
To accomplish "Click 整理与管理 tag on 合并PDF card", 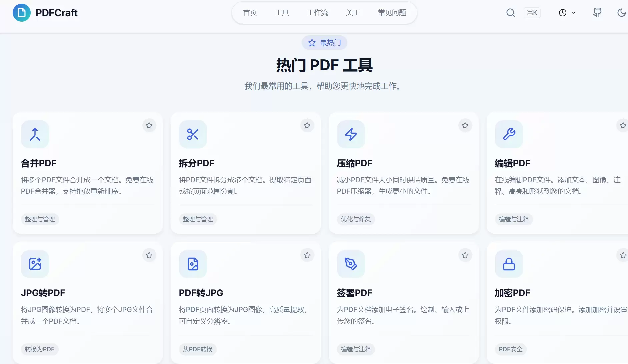I will pyautogui.click(x=40, y=219).
